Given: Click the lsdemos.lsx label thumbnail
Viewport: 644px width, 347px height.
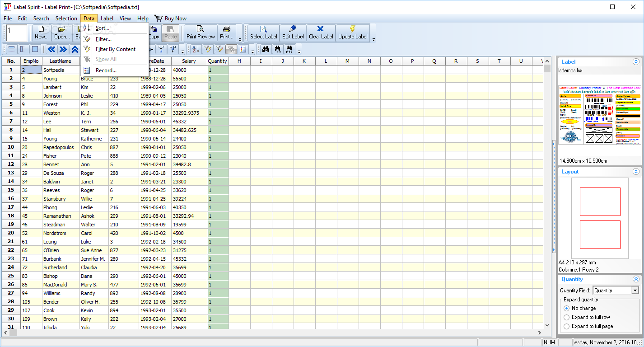Looking at the screenshot, I should 599,114.
